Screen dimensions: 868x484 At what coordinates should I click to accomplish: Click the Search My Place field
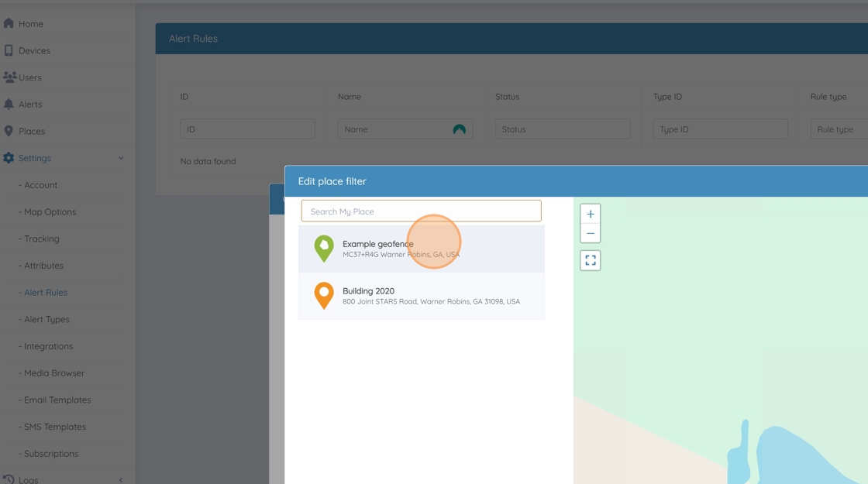[x=422, y=211]
